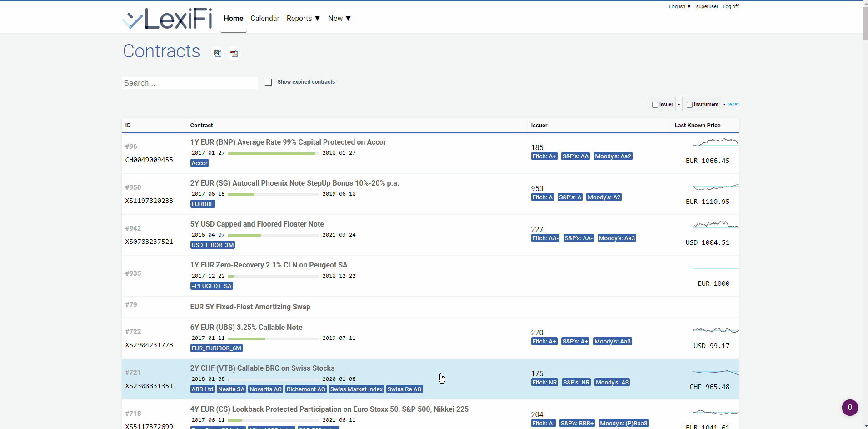The image size is (868, 429).
Task: Click price sparkline for contract #942
Action: [x=716, y=225]
